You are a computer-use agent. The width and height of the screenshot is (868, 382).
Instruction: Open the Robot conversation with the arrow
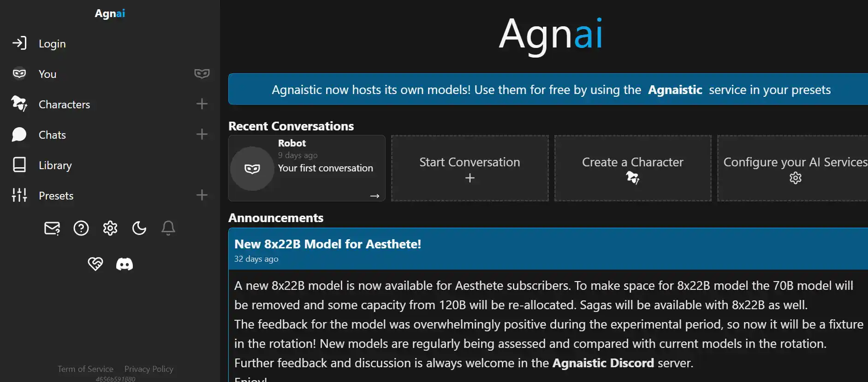[x=375, y=196]
